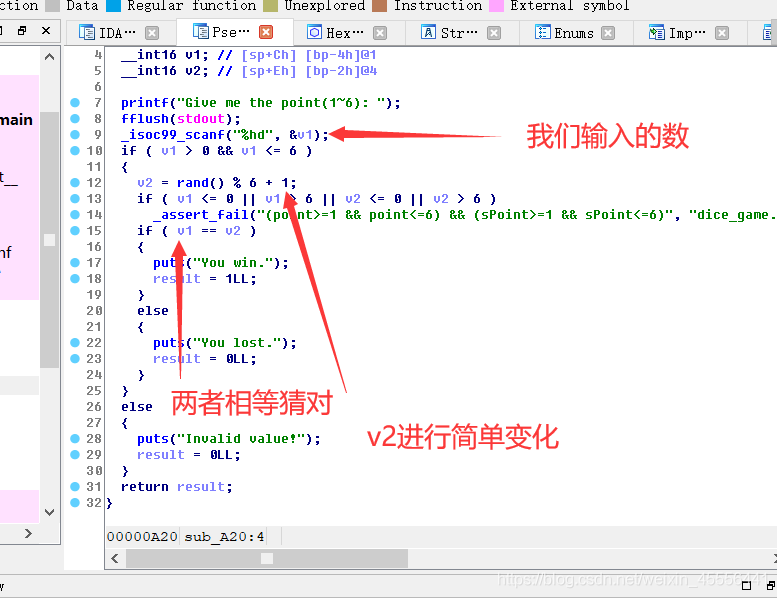Click the pseudocode horizontal scrollbar thumb

pyautogui.click(x=267, y=559)
